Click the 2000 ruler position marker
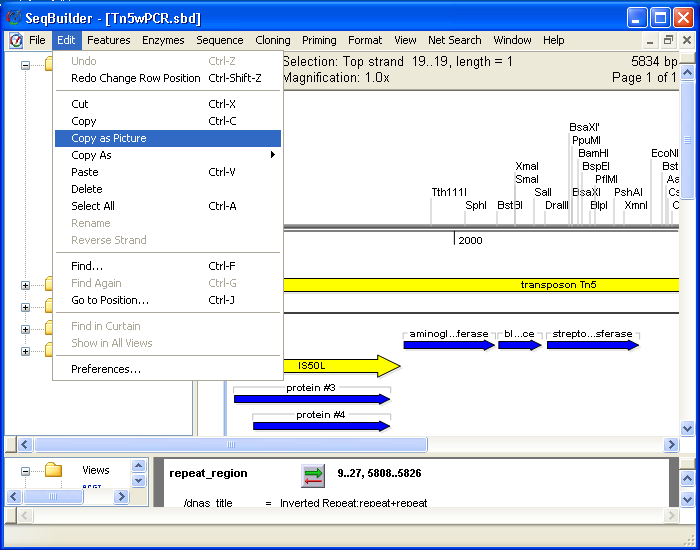The image size is (700, 550). 470,241
